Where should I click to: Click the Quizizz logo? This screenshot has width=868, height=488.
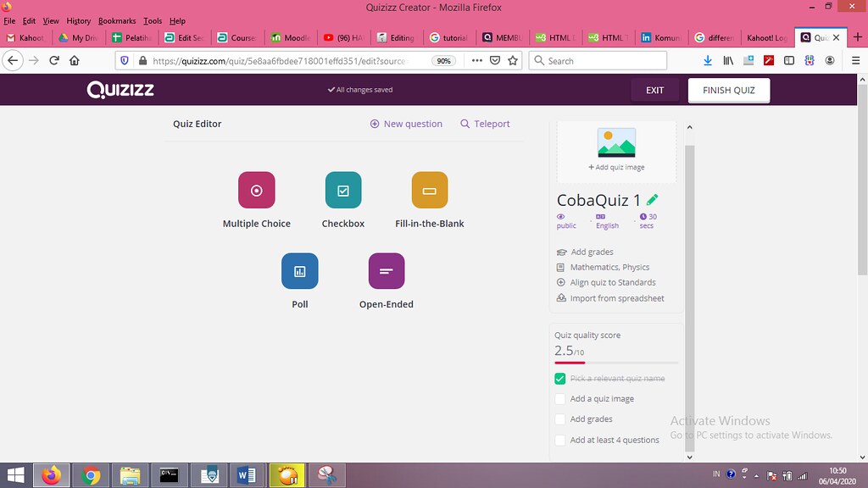(120, 90)
